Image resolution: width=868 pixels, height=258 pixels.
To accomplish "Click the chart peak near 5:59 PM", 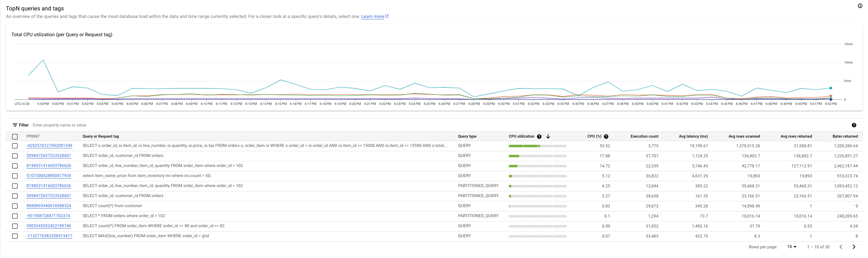I will [43, 60].
